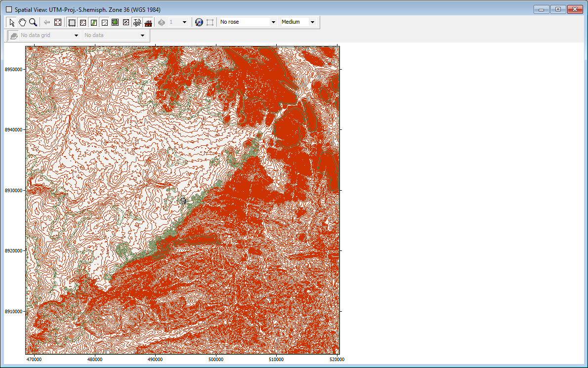Viewport: 588px width, 368px height.
Task: Toggle the red house layer button
Action: (x=148, y=22)
